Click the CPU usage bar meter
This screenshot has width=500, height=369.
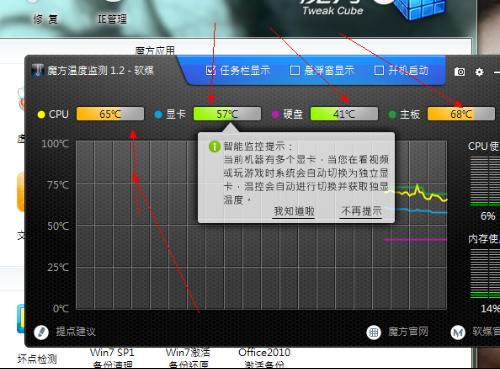click(485, 181)
